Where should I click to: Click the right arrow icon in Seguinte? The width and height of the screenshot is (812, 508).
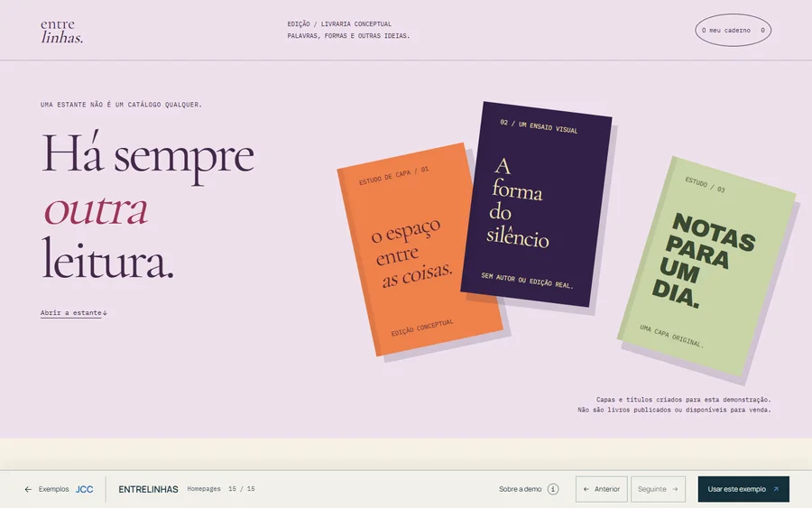point(675,489)
